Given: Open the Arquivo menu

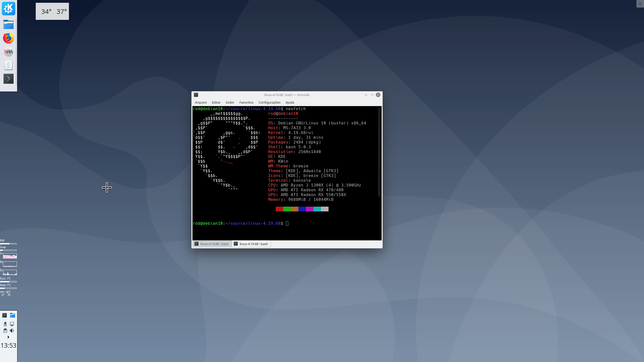Looking at the screenshot, I should click(x=200, y=102).
